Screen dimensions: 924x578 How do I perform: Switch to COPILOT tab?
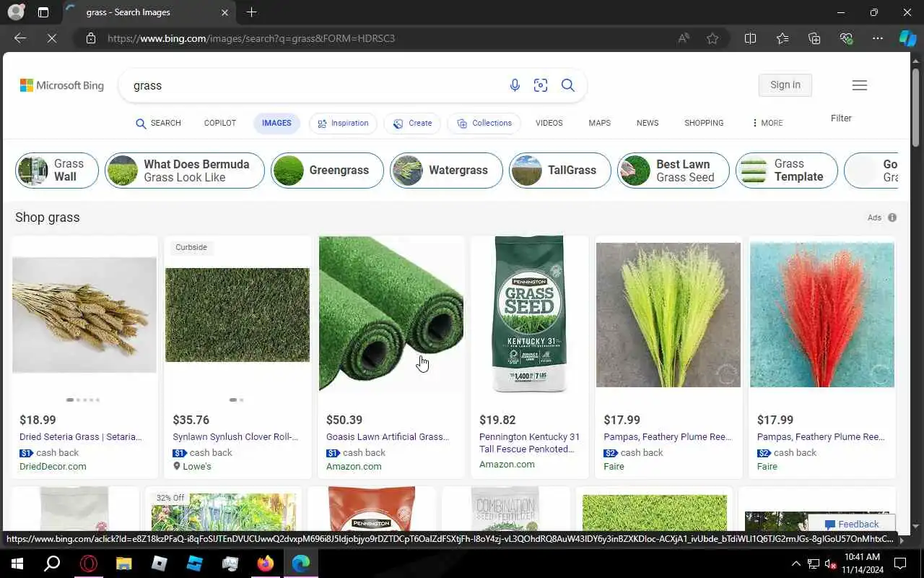click(x=220, y=123)
